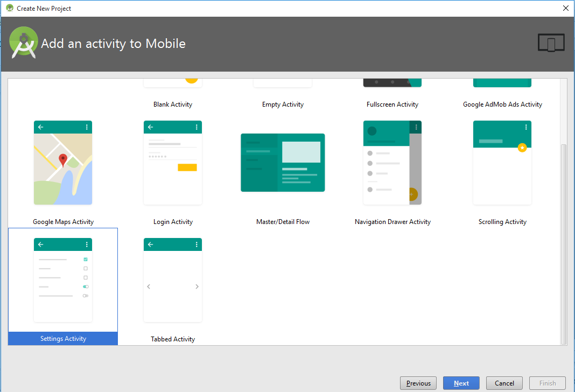
Task: Click the vertical scrollbar of the activity list
Action: tap(564, 244)
